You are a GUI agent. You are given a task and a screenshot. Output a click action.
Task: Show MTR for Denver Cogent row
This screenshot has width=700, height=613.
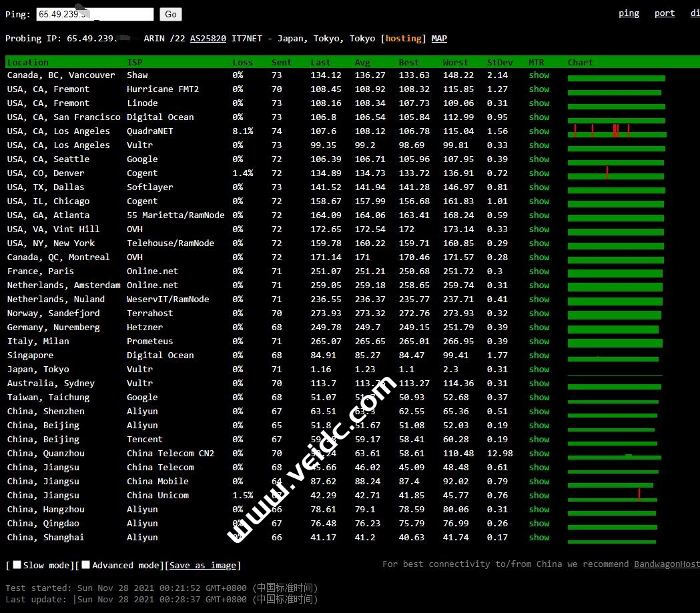(x=539, y=173)
